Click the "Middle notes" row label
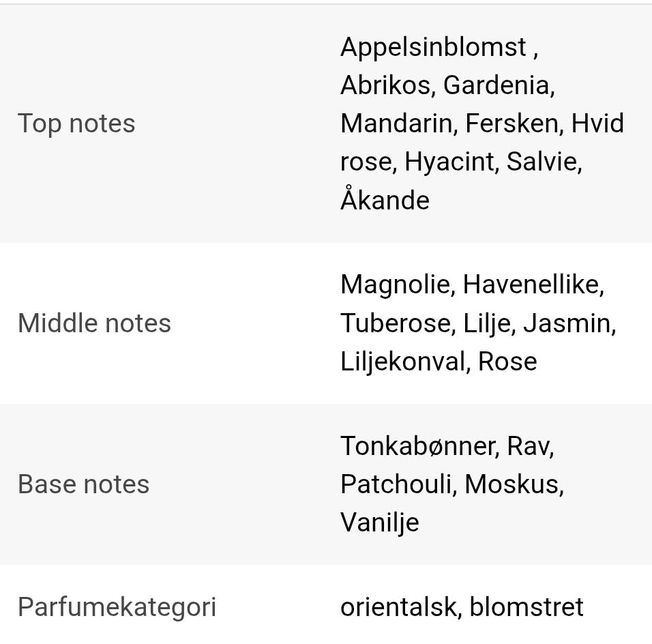652x644 pixels. point(94,323)
